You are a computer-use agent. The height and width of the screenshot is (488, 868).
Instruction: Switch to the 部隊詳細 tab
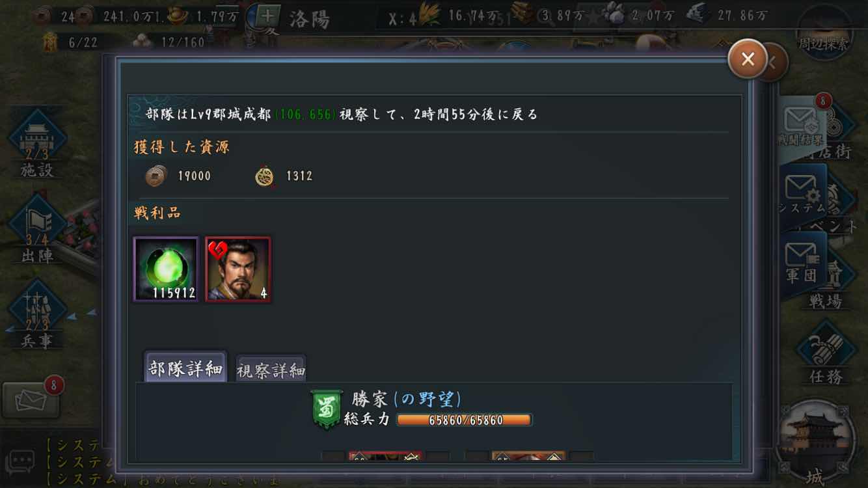click(185, 368)
